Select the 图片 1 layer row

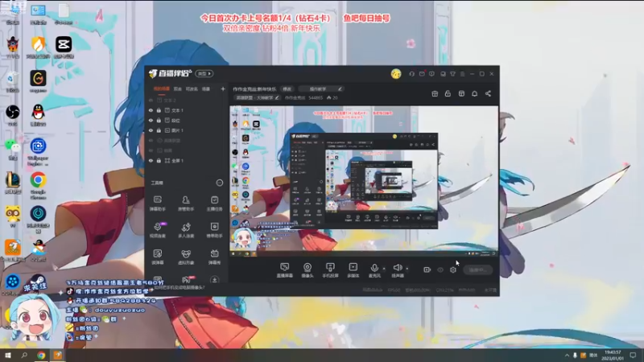click(186, 130)
